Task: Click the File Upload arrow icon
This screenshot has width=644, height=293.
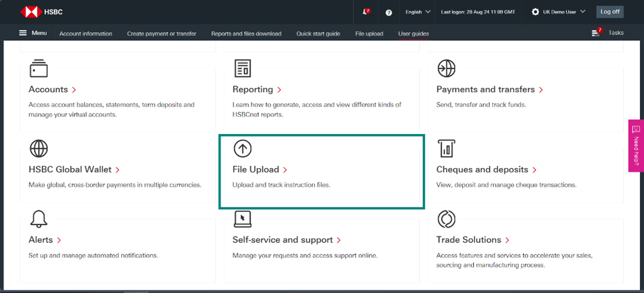Action: [242, 149]
